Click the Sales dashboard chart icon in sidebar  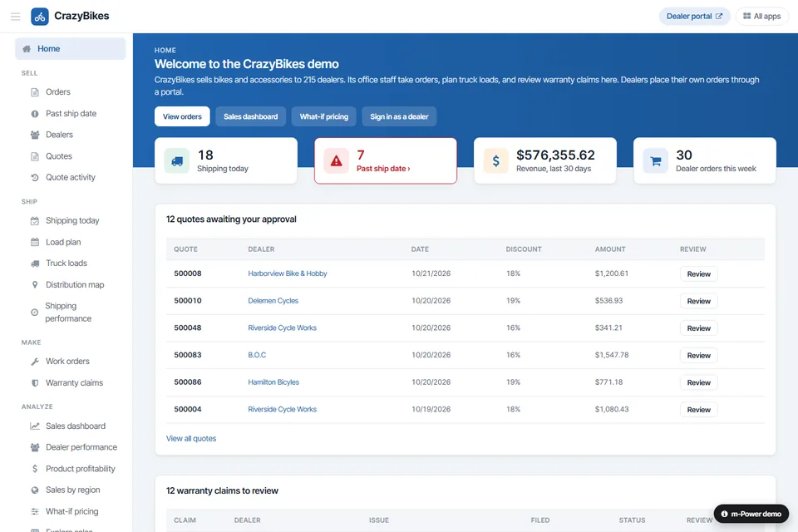(x=35, y=426)
